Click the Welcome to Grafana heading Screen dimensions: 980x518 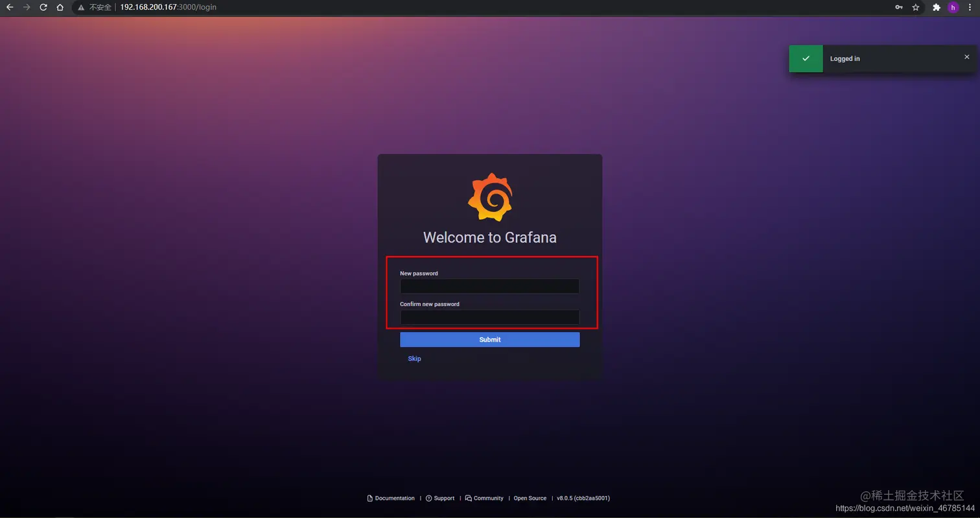click(490, 237)
